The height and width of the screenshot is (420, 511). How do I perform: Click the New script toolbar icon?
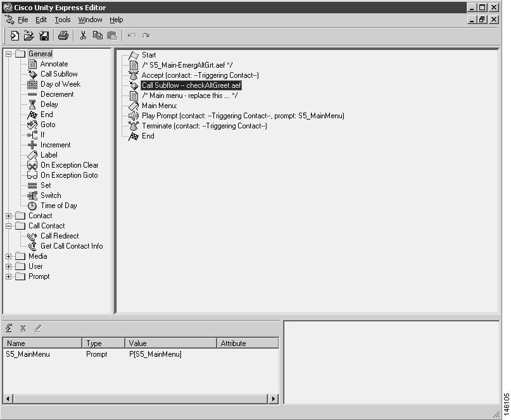(15, 35)
